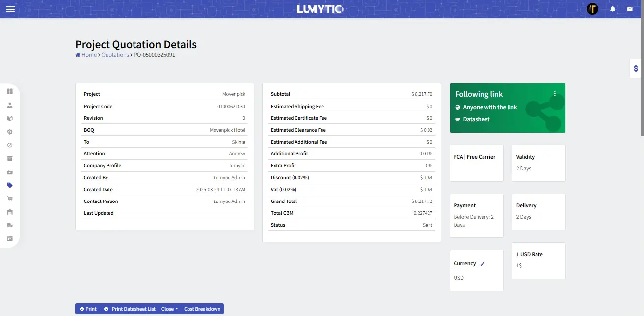The width and height of the screenshot is (644, 316).
Task: Click the Print button
Action: click(x=88, y=309)
